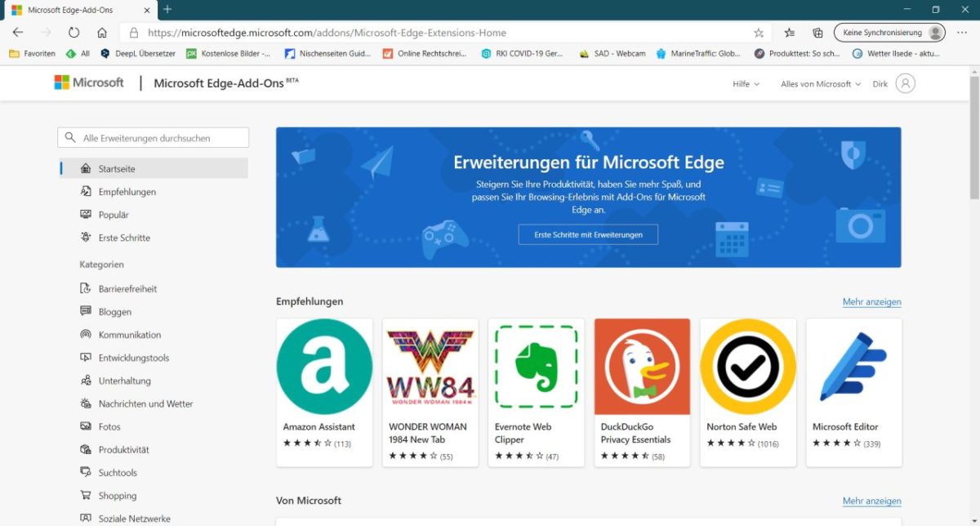Reload the page with the refresh icon
Screen dimensions: 980x526
pyautogui.click(x=73, y=32)
